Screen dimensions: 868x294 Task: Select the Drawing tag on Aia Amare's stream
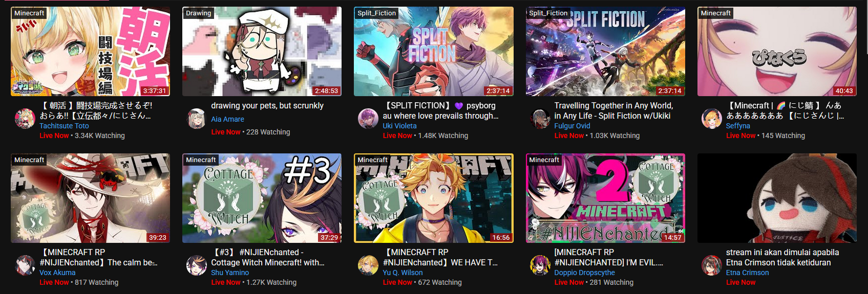coord(199,13)
